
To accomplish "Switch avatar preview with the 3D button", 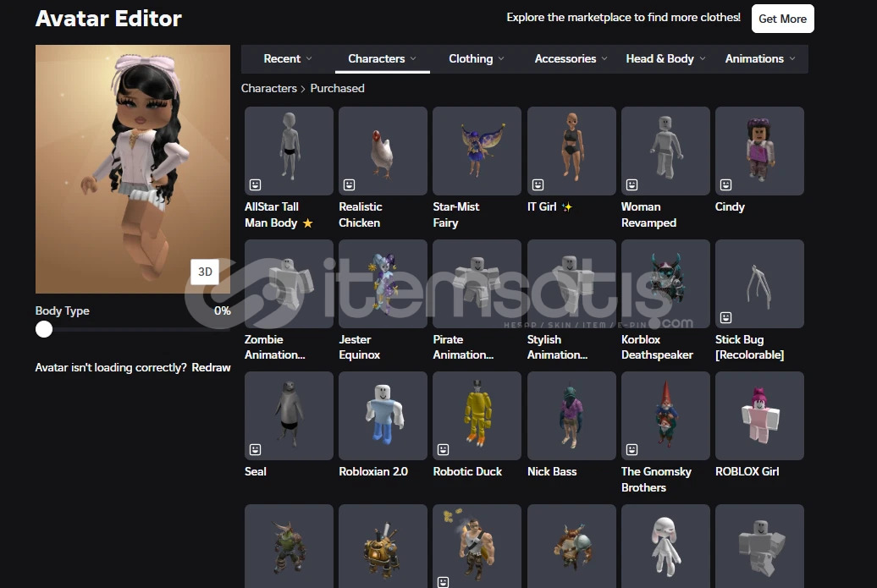I will pyautogui.click(x=205, y=272).
